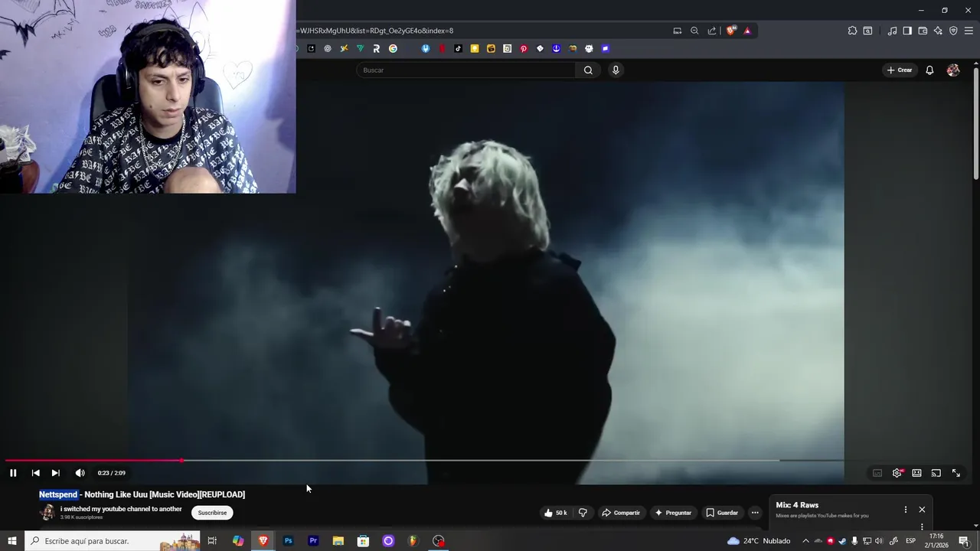Open Task View on the taskbar

tap(213, 541)
